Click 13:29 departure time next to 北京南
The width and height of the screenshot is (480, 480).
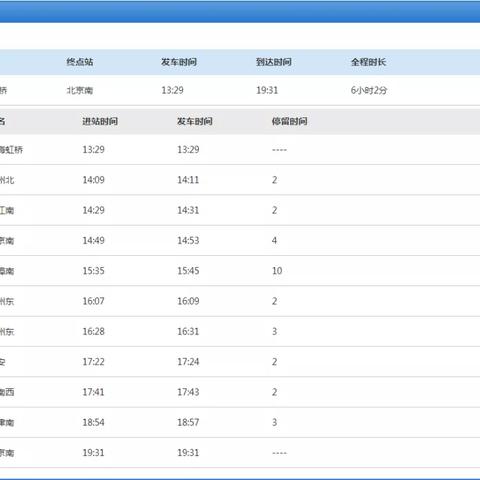click(x=172, y=90)
